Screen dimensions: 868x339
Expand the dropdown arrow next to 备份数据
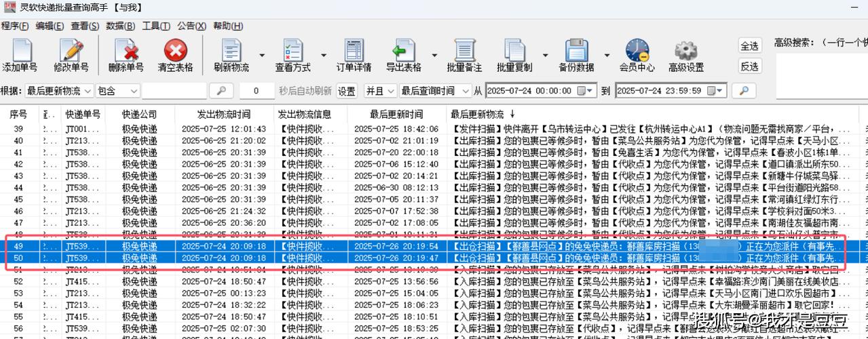tap(606, 56)
